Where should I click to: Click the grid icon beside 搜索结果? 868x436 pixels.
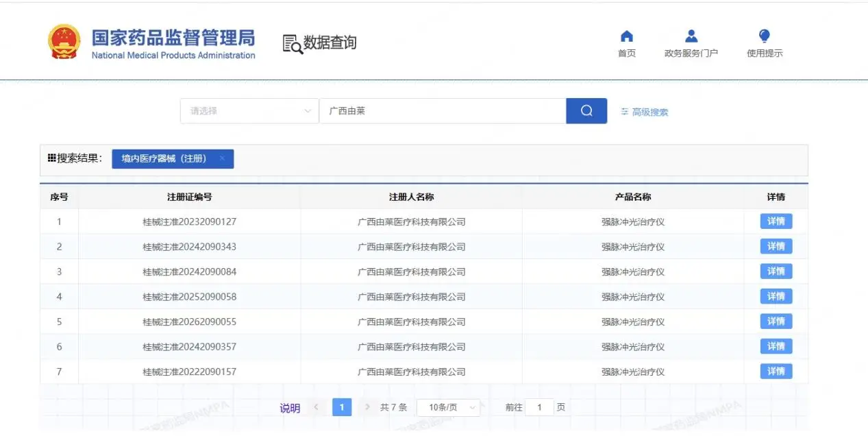pyautogui.click(x=51, y=158)
